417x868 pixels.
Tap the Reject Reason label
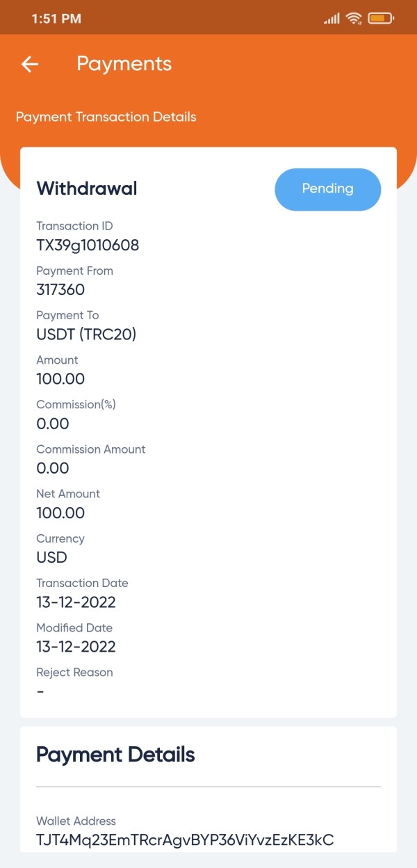[74, 673]
